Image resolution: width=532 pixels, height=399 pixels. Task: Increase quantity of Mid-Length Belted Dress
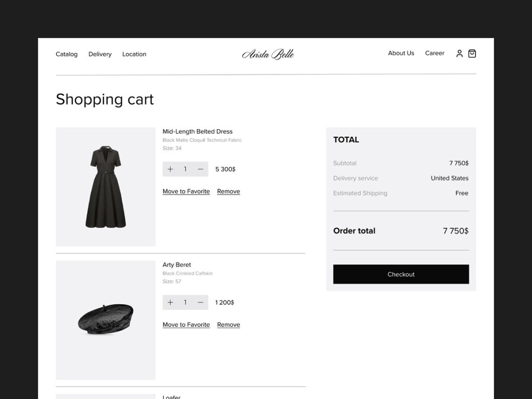coord(170,169)
